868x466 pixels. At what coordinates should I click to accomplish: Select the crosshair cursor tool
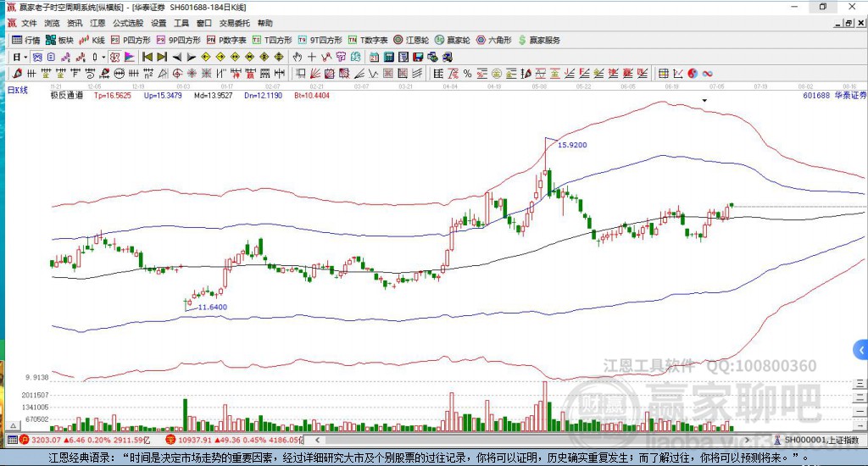(x=312, y=57)
